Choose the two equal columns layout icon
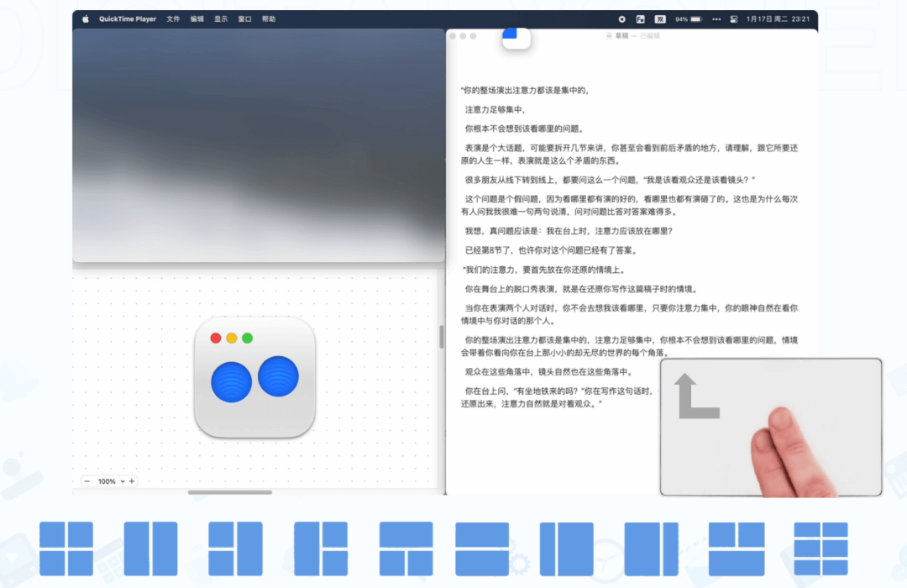Image resolution: width=907 pixels, height=588 pixels. 151,549
